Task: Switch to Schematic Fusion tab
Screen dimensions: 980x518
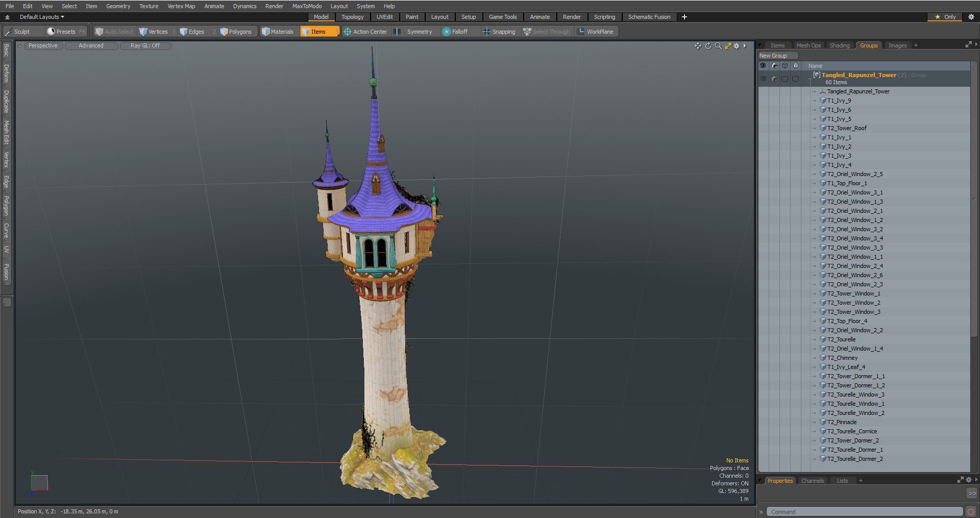Action: click(x=649, y=17)
